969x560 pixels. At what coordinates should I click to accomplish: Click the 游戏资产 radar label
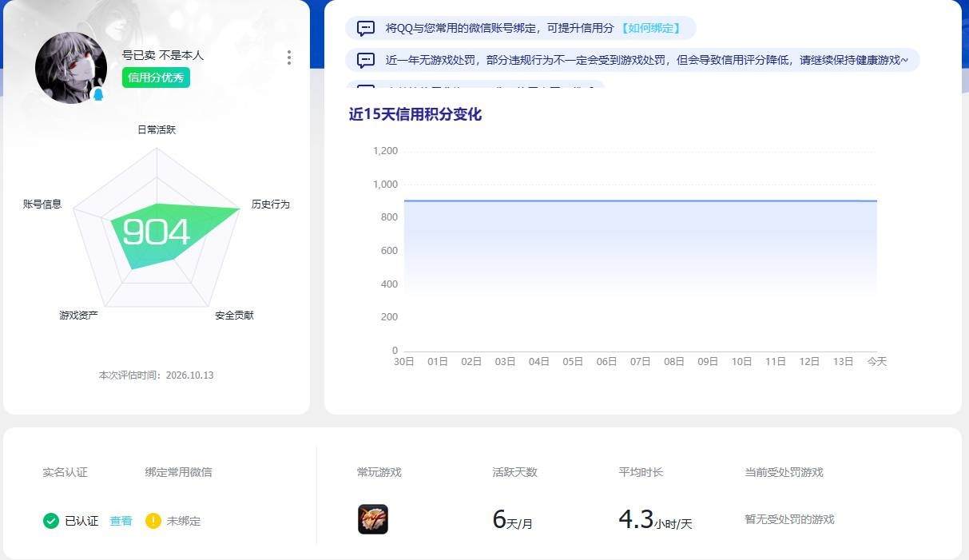click(x=78, y=316)
